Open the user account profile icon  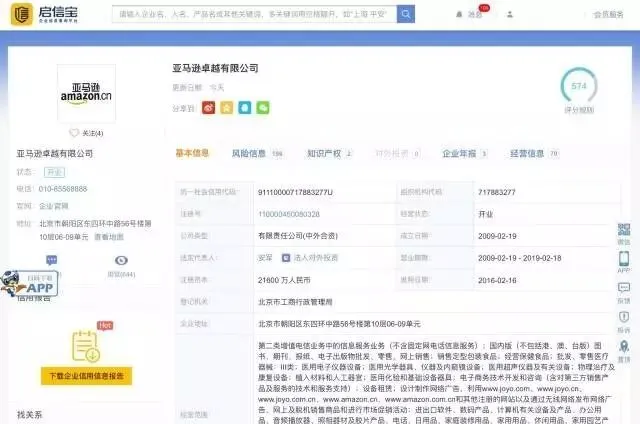[510, 14]
